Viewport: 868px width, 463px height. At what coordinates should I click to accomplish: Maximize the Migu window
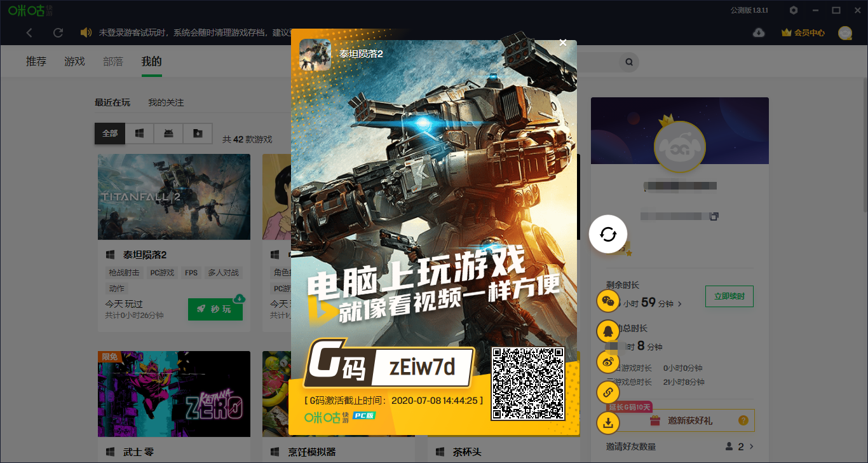[x=836, y=10]
